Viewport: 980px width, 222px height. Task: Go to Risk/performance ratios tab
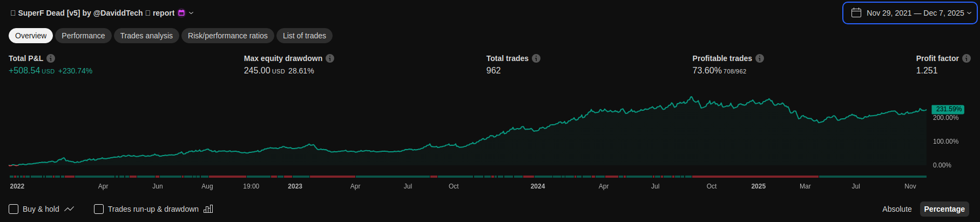pos(227,36)
